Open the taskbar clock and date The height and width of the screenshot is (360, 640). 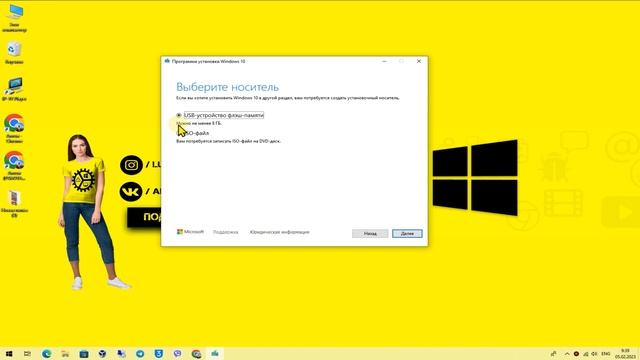[x=625, y=354]
